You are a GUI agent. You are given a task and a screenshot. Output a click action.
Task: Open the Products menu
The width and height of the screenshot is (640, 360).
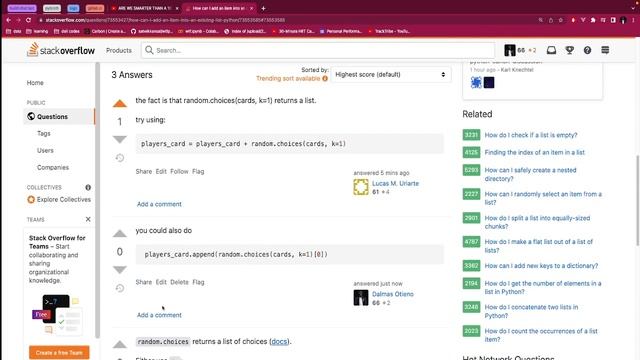pyautogui.click(x=119, y=50)
